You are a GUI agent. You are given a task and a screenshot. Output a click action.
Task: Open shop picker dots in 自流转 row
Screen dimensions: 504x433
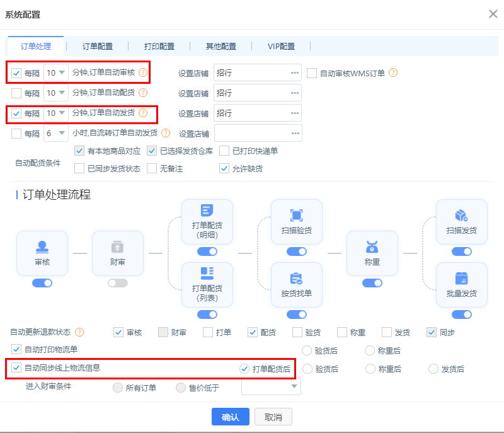[295, 134]
